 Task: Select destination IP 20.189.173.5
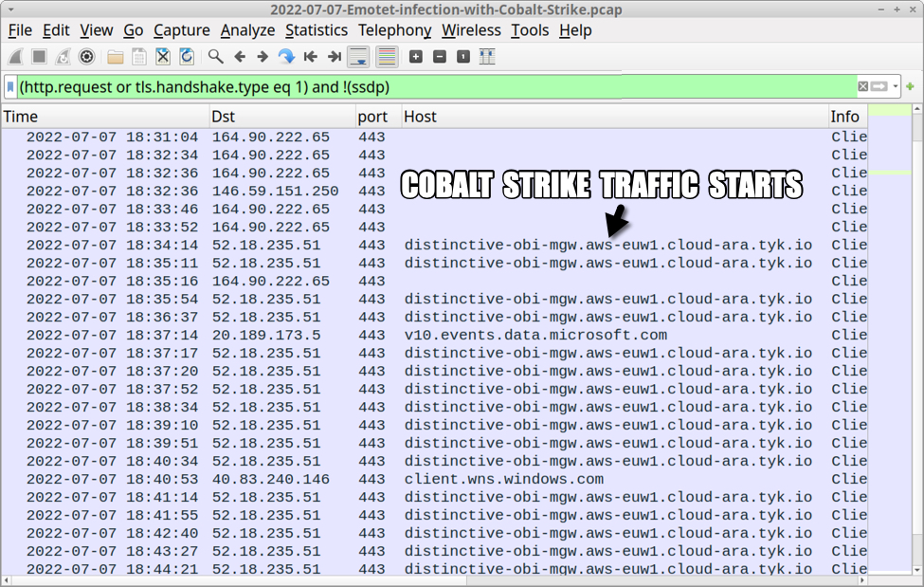(266, 335)
